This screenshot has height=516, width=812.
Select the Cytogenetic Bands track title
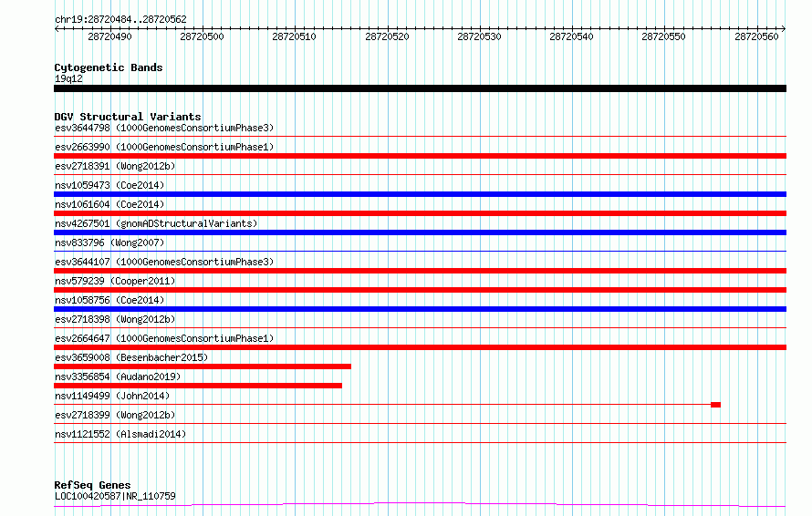[x=109, y=67]
